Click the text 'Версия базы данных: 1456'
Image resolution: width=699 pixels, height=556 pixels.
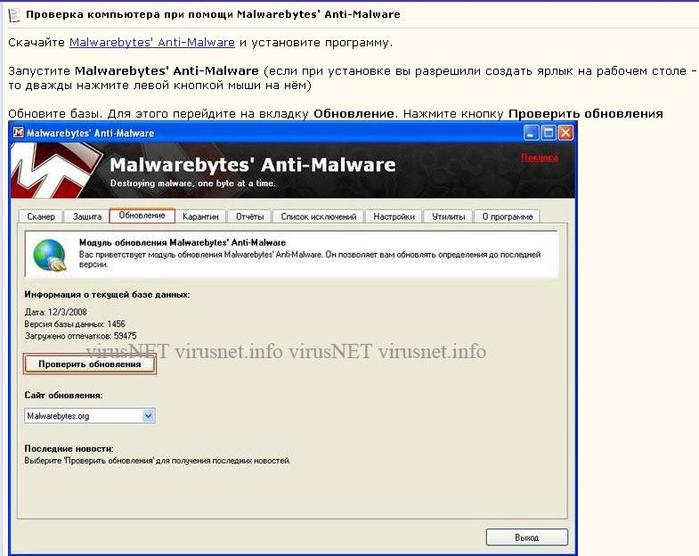click(75, 324)
